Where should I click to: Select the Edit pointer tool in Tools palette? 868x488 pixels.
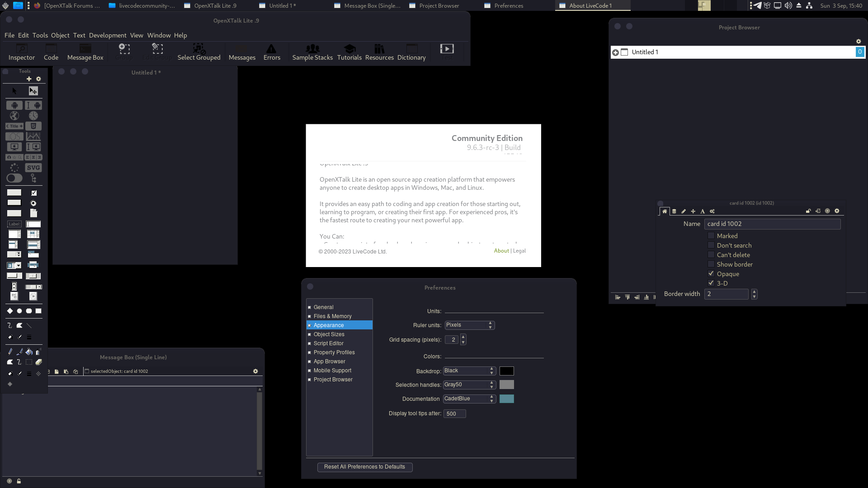[x=33, y=91]
